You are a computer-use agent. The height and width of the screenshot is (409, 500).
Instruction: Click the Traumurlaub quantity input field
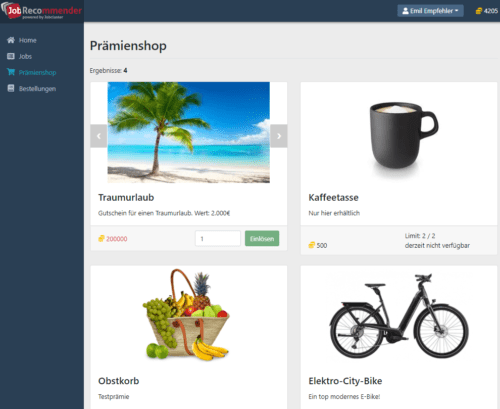tap(218, 239)
